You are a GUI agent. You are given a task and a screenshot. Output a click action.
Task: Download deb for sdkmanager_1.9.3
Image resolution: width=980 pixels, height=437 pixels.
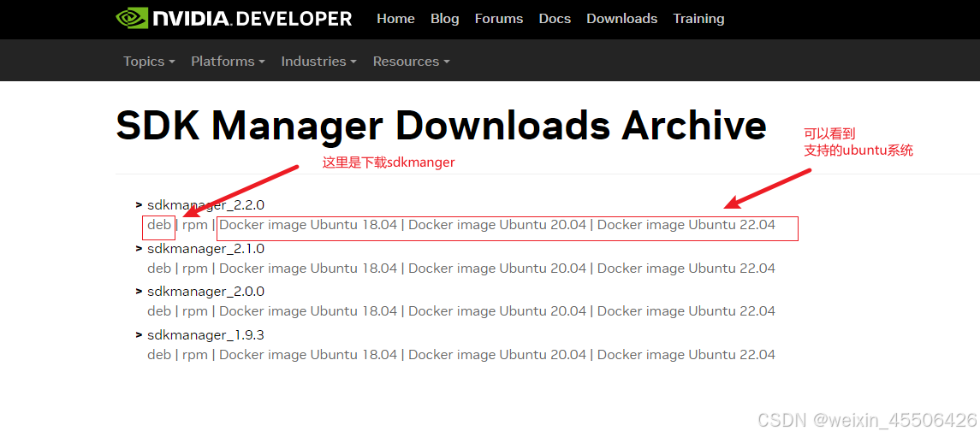pos(158,355)
